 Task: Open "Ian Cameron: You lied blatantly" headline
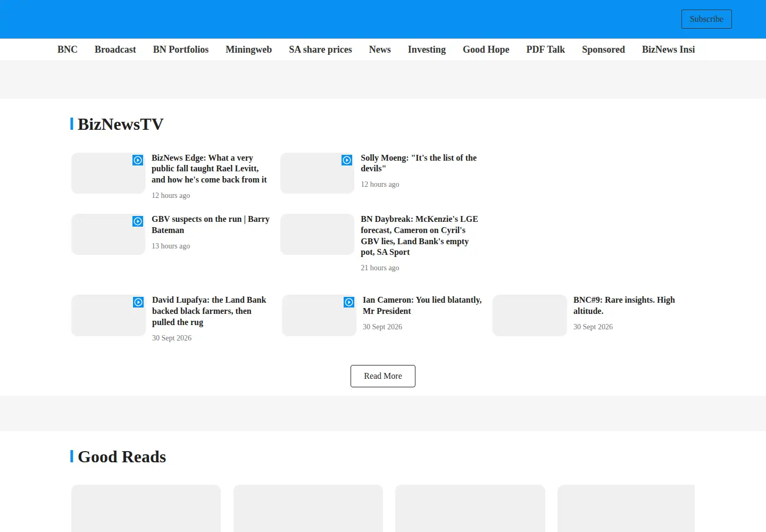[422, 305]
